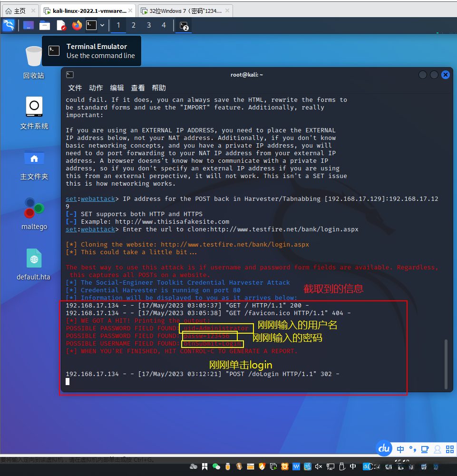Click the safely remove hardware tray icon

point(342,466)
